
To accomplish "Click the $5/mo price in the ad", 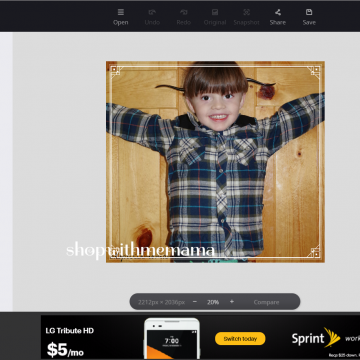I will [65, 350].
